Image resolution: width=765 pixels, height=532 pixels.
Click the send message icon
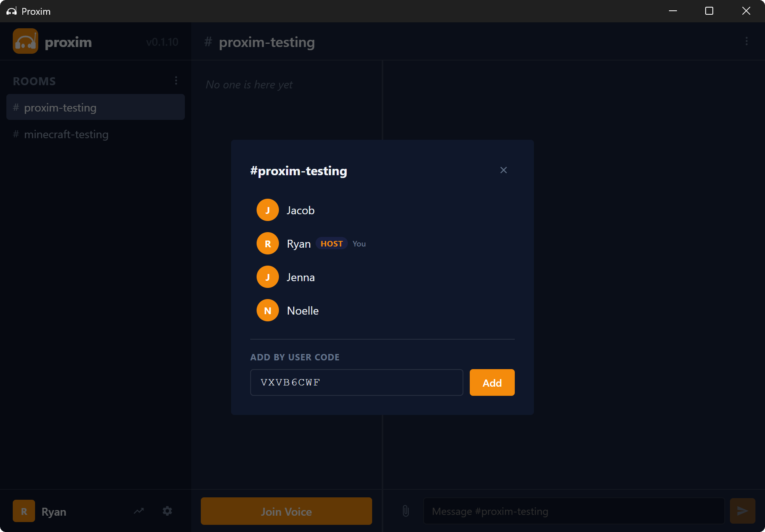click(741, 511)
